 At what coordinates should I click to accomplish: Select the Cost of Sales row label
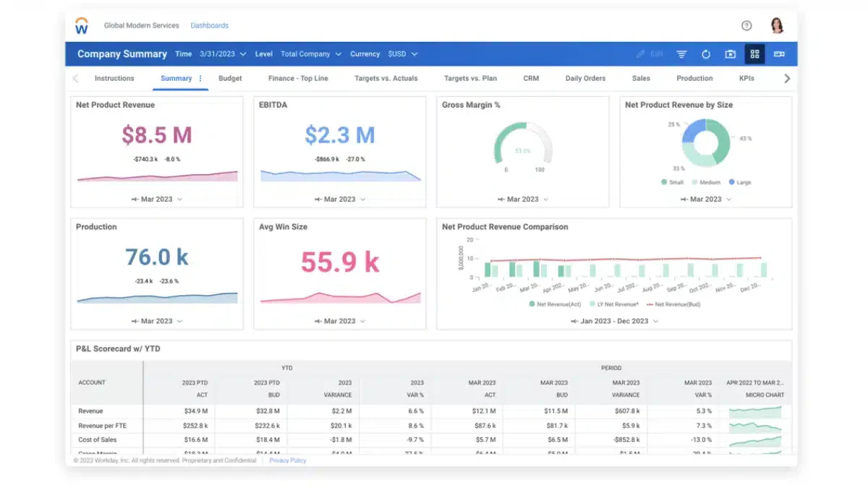point(98,440)
